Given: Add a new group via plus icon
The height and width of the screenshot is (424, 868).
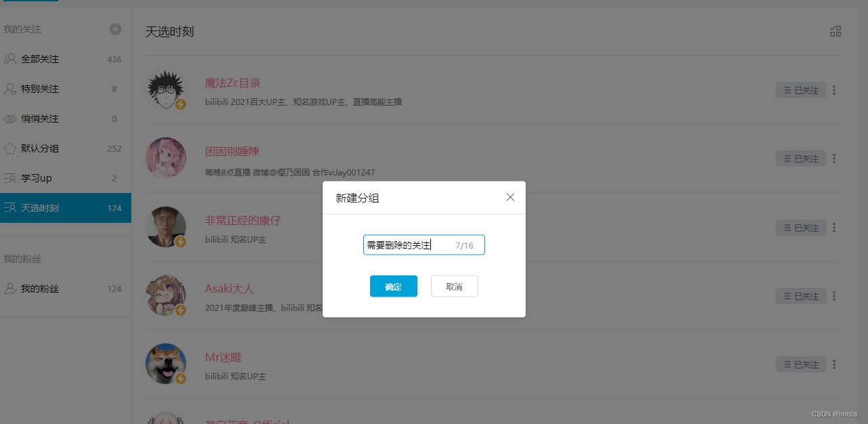Looking at the screenshot, I should (116, 29).
